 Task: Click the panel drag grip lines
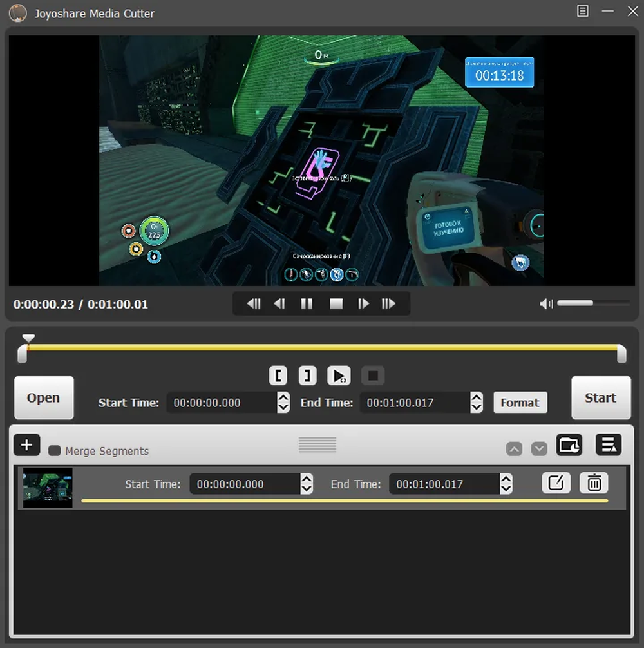(x=317, y=444)
